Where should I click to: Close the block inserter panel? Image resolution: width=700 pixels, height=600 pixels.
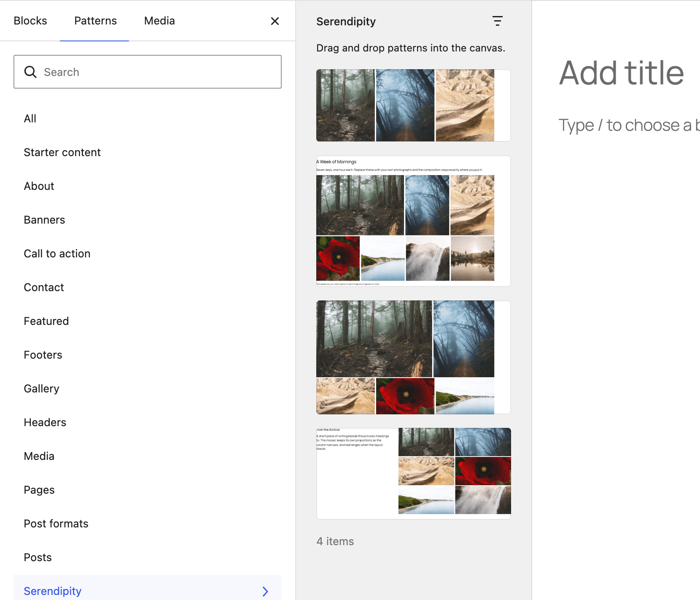[x=275, y=21]
